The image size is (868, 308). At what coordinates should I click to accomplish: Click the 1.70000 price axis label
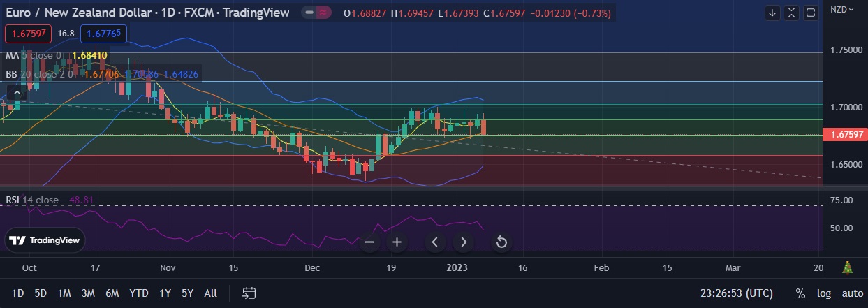click(x=846, y=108)
